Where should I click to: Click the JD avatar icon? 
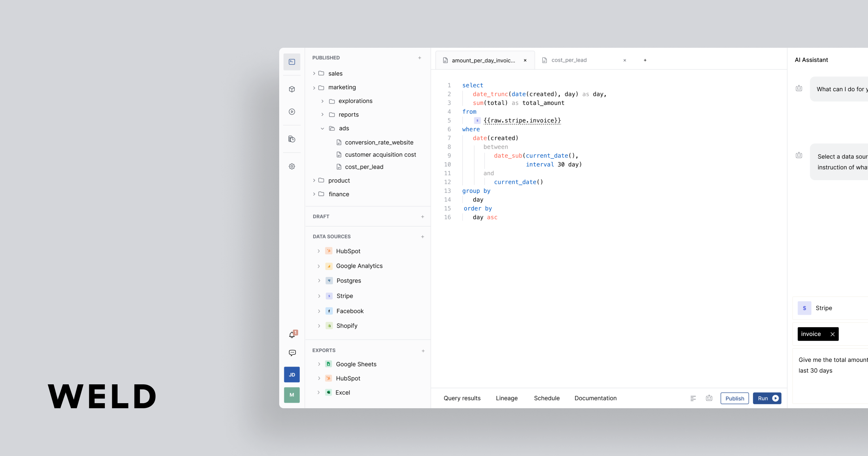[x=292, y=375]
